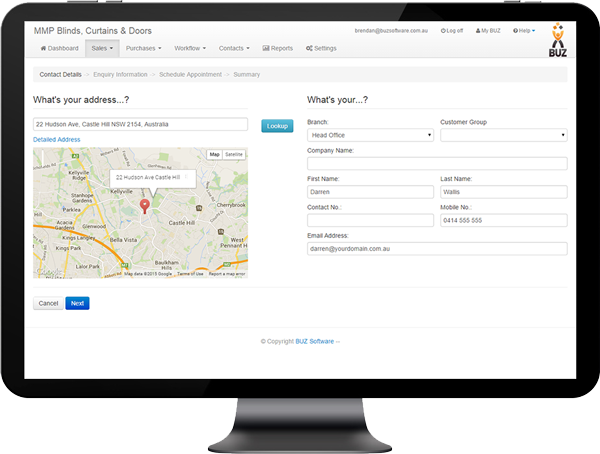The image size is (600, 454).
Task: Click the Cancel button
Action: (48, 303)
